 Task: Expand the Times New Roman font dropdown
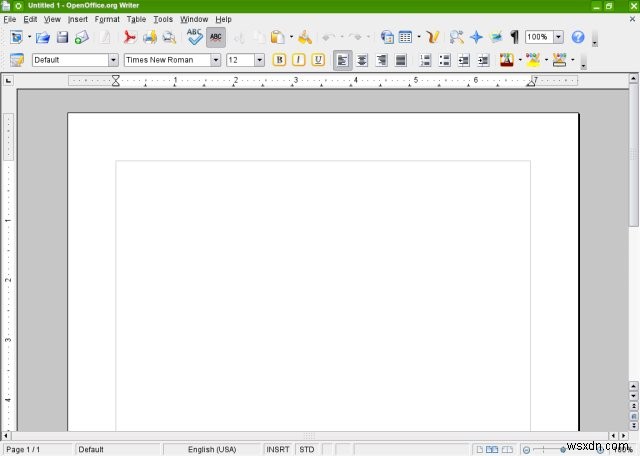tap(216, 60)
